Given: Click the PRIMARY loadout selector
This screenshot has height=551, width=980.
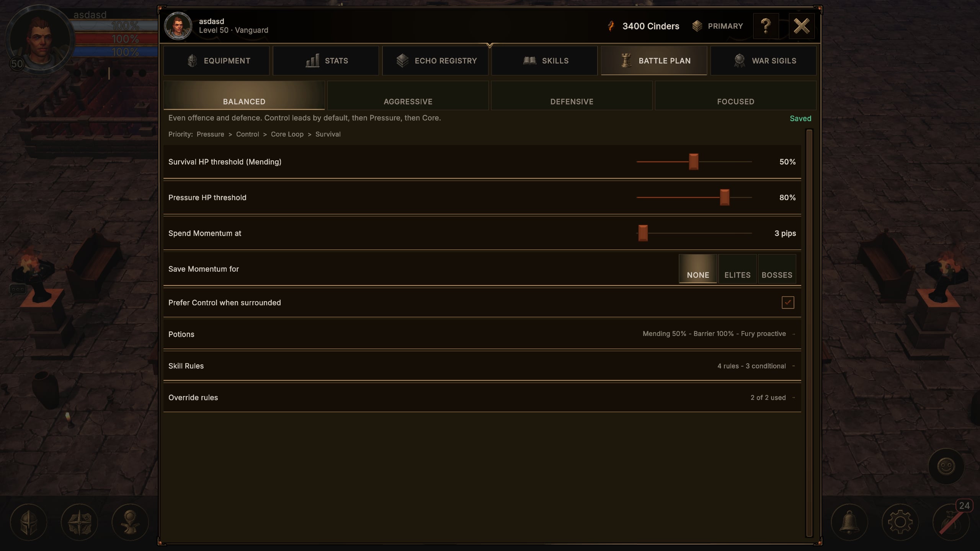Looking at the screenshot, I should click(x=718, y=26).
